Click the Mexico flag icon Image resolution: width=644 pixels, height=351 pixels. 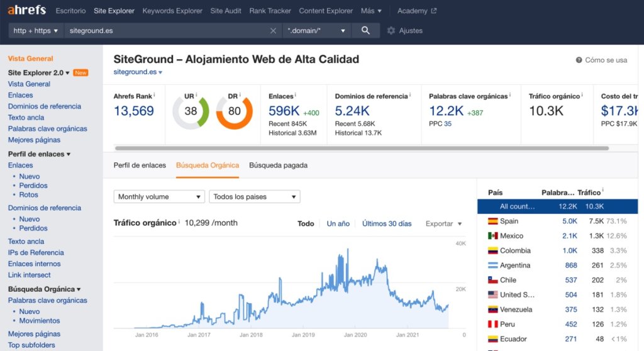click(x=493, y=236)
